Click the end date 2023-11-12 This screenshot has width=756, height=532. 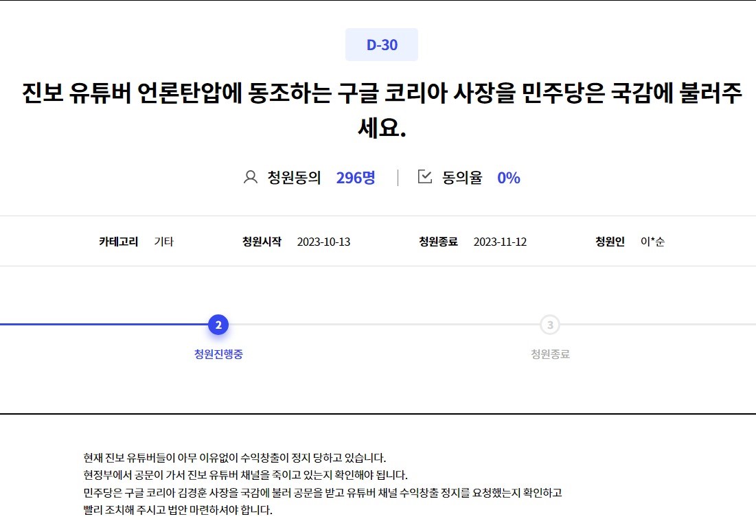(500, 242)
